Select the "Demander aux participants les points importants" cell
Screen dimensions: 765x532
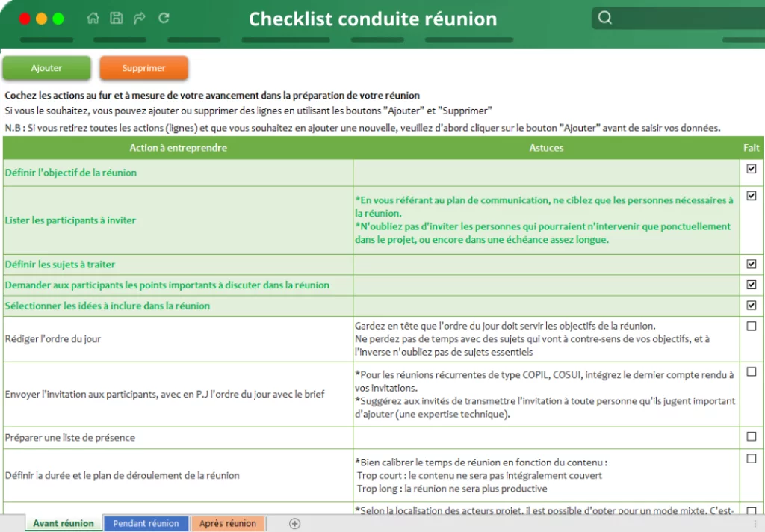pos(178,285)
